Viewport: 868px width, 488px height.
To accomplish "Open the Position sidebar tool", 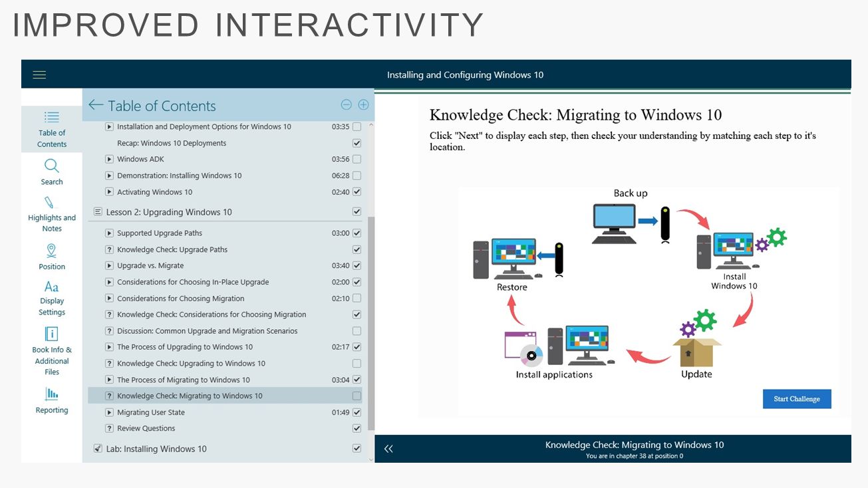I will (x=52, y=257).
